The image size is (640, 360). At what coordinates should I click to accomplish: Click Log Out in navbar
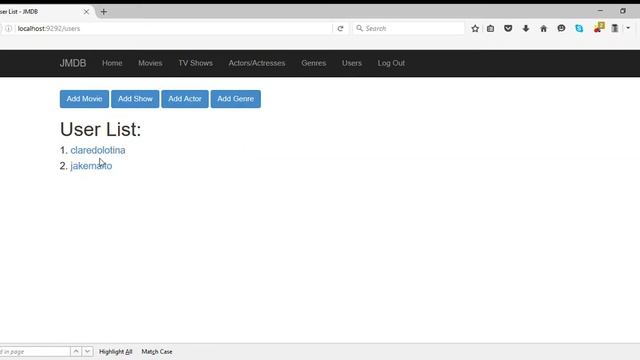click(391, 63)
